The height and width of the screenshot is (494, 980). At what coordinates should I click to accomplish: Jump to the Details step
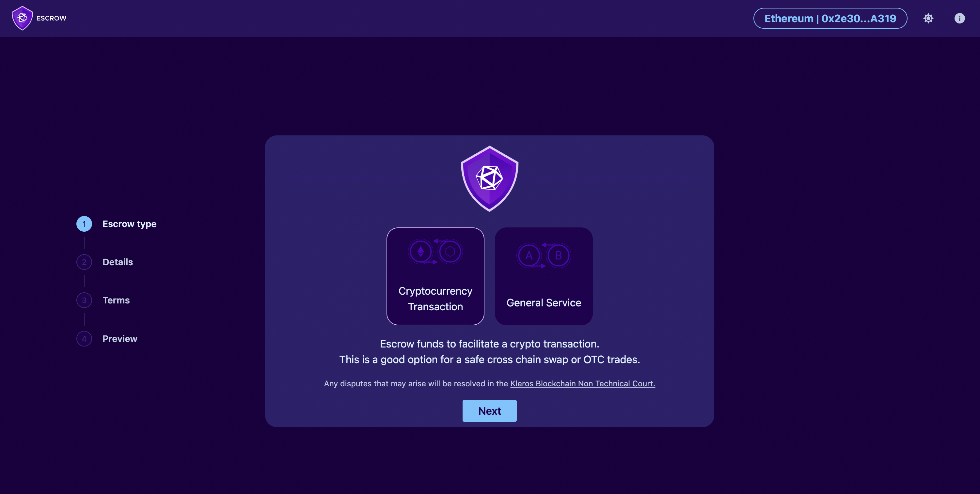click(x=118, y=262)
